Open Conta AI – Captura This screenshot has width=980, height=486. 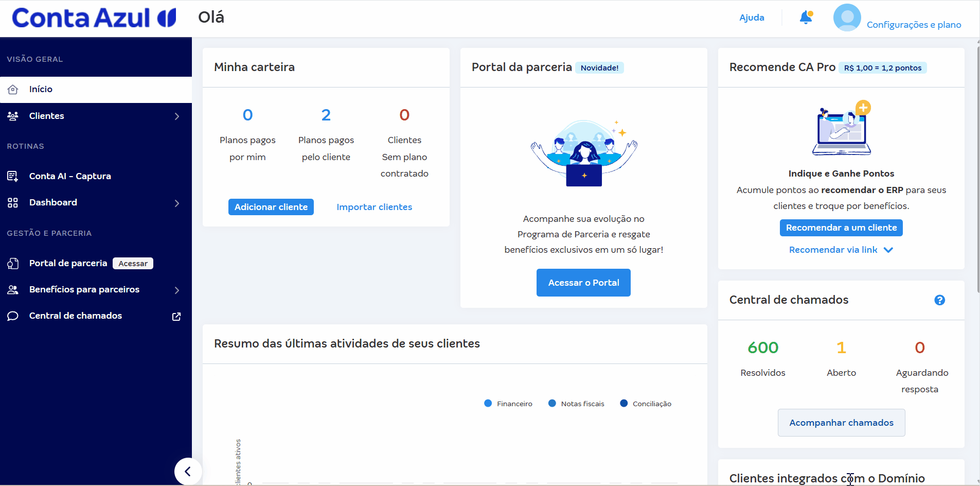96,177
